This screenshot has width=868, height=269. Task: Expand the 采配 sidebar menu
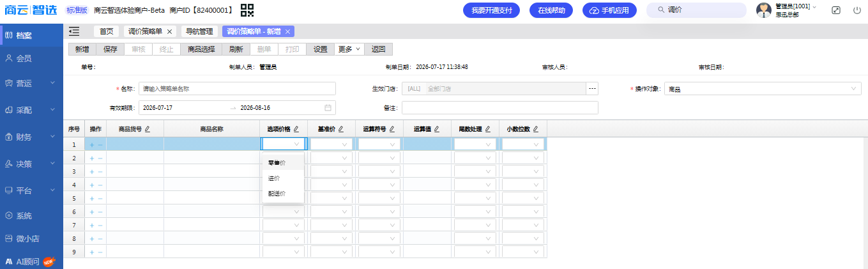(31, 110)
